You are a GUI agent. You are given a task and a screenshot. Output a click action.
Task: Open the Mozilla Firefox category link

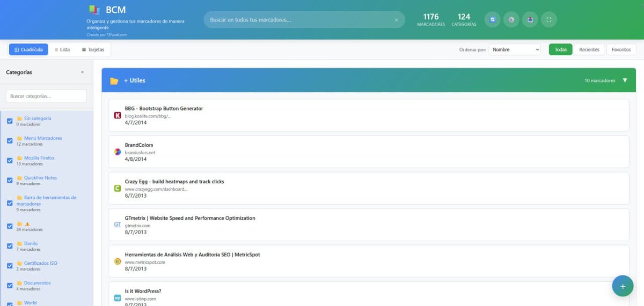click(x=39, y=158)
